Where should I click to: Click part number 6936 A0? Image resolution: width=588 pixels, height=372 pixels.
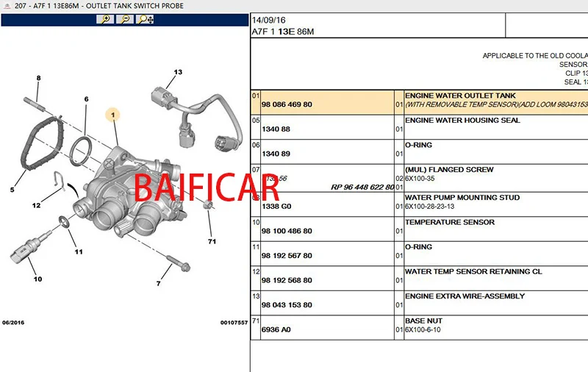276,329
